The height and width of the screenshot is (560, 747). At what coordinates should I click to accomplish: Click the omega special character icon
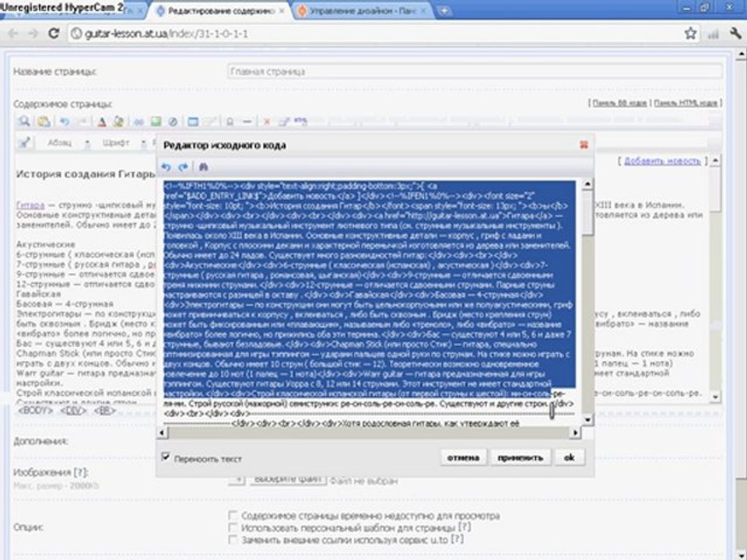click(x=230, y=122)
